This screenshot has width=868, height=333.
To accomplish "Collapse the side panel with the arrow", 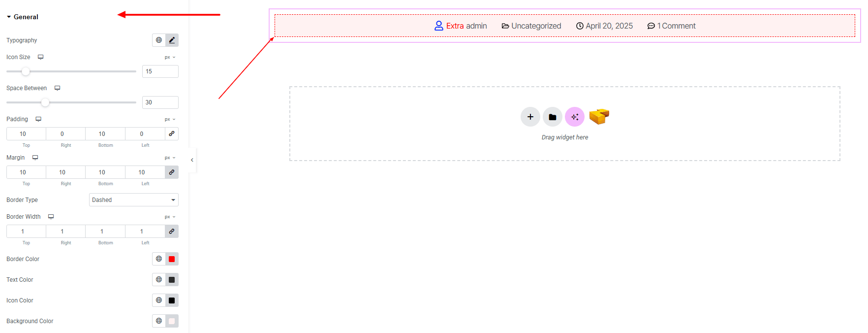I will click(x=192, y=160).
